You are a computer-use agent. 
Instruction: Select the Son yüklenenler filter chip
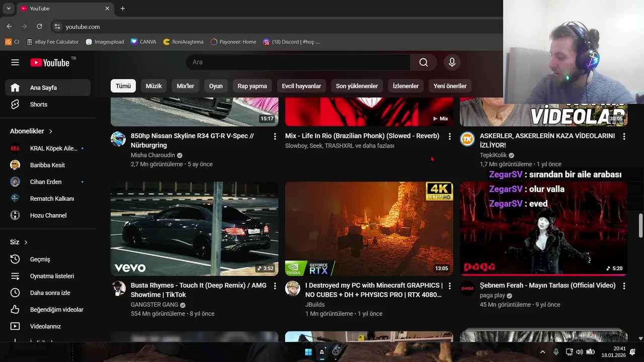coord(357,86)
